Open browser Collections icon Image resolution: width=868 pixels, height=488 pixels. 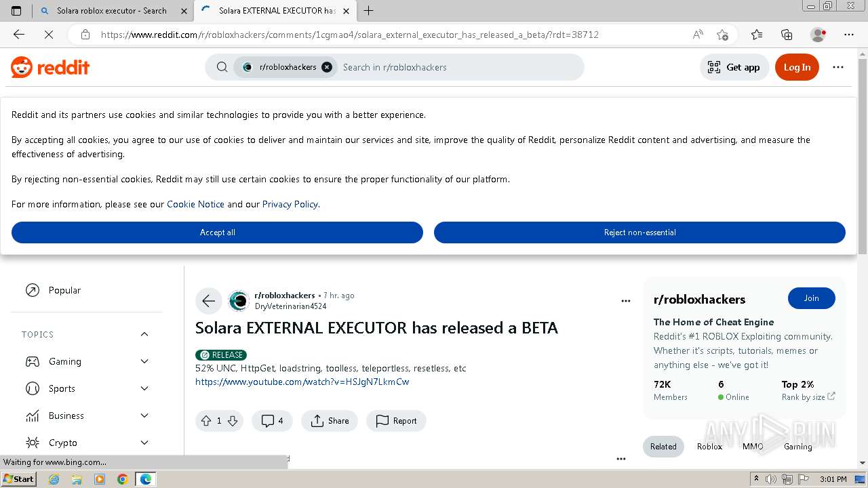click(787, 35)
